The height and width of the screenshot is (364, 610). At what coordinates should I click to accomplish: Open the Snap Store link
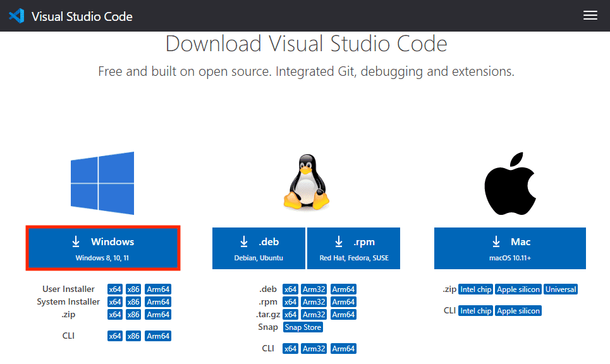click(303, 327)
